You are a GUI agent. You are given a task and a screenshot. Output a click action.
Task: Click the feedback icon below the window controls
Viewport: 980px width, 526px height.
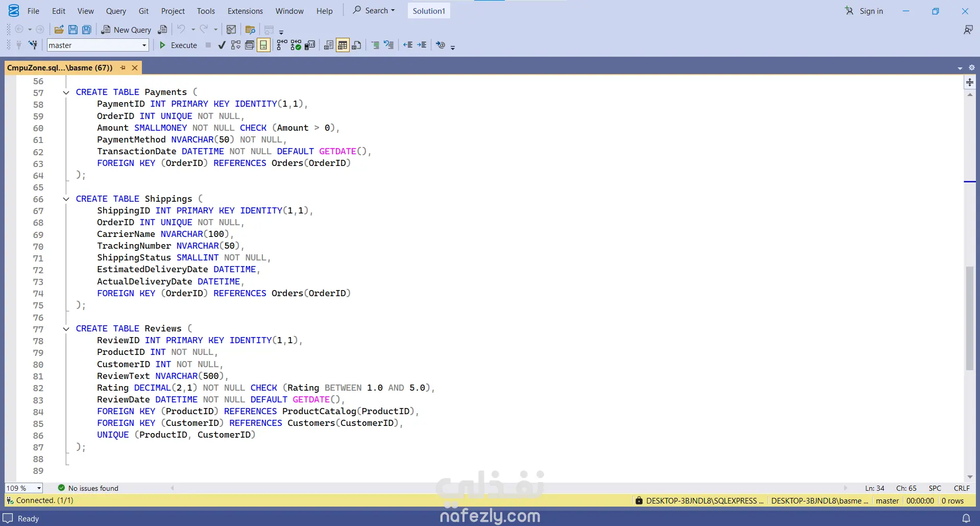coord(968,30)
